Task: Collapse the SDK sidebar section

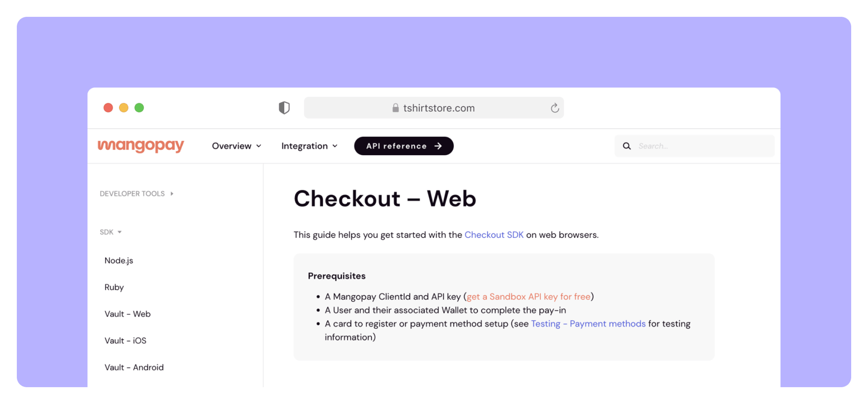Action: (x=111, y=232)
